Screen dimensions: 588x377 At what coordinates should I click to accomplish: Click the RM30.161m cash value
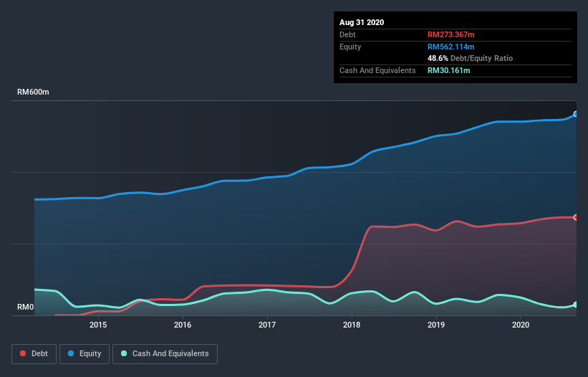(x=448, y=70)
